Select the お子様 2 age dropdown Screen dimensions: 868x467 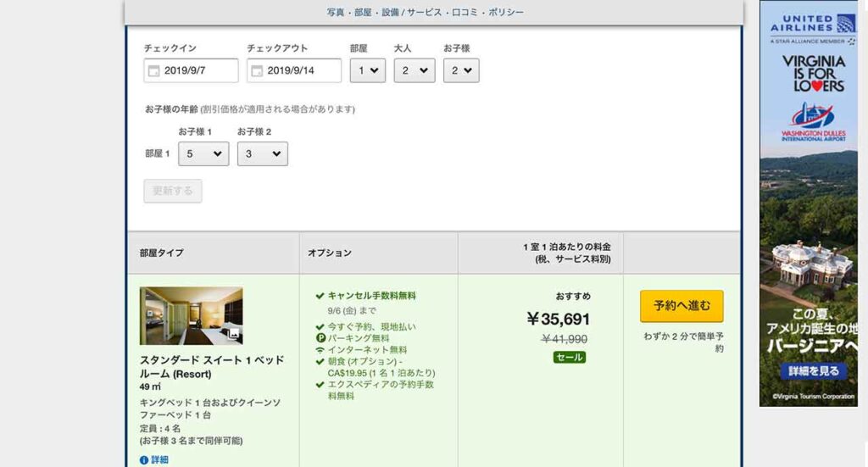(262, 153)
